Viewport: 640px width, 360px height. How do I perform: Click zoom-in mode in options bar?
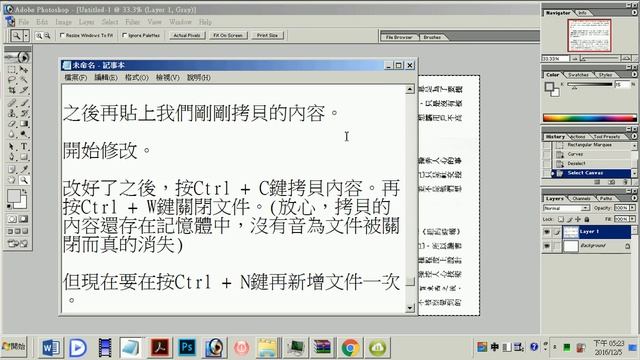(x=39, y=36)
